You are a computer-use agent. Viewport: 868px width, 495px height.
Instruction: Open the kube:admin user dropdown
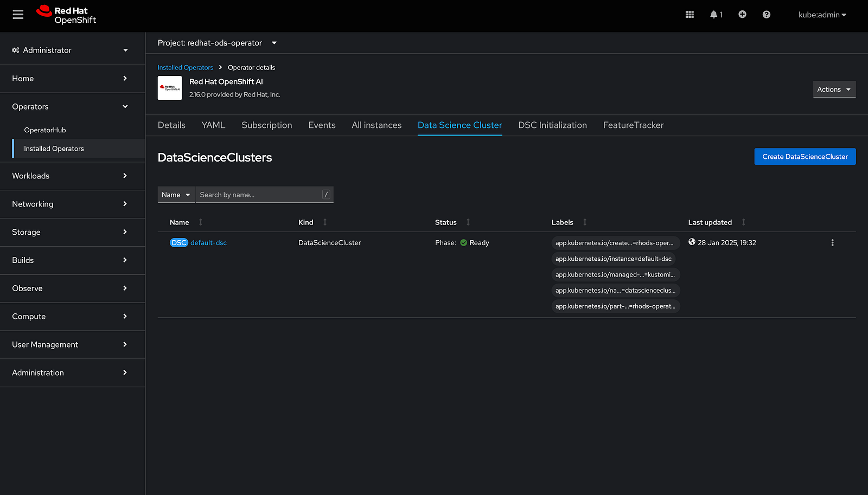pos(822,15)
